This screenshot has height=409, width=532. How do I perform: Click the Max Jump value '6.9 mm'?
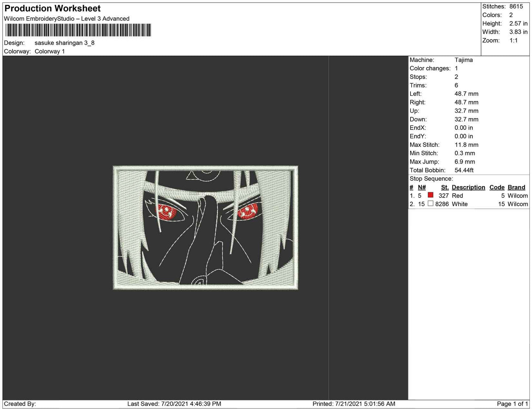click(x=465, y=162)
